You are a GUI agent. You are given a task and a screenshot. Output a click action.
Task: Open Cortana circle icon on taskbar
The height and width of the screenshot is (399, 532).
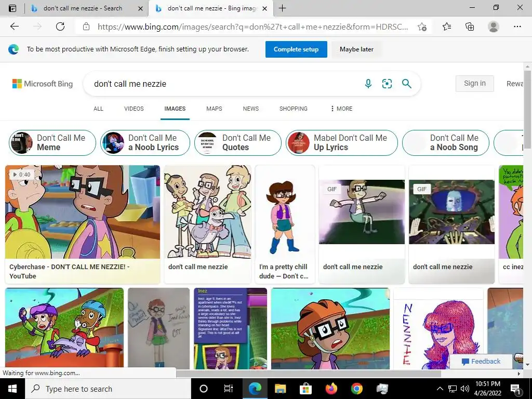point(203,389)
